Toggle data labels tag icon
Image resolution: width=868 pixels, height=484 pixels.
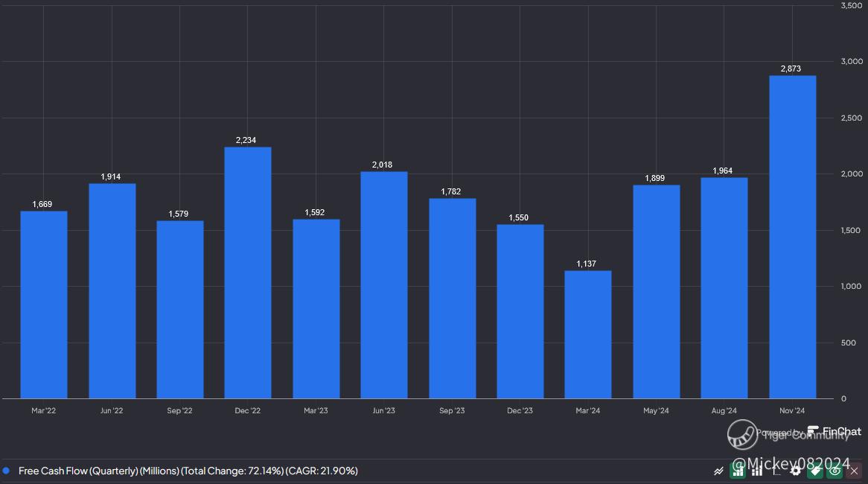tap(815, 471)
